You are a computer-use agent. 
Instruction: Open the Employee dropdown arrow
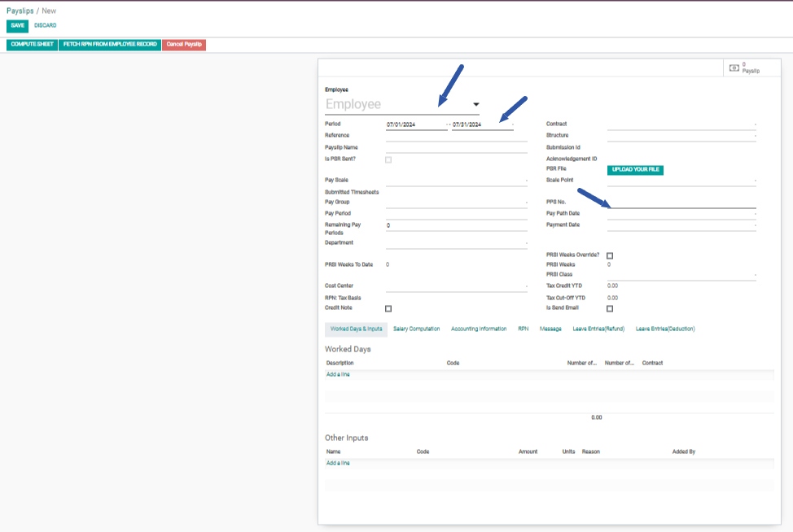[476, 104]
